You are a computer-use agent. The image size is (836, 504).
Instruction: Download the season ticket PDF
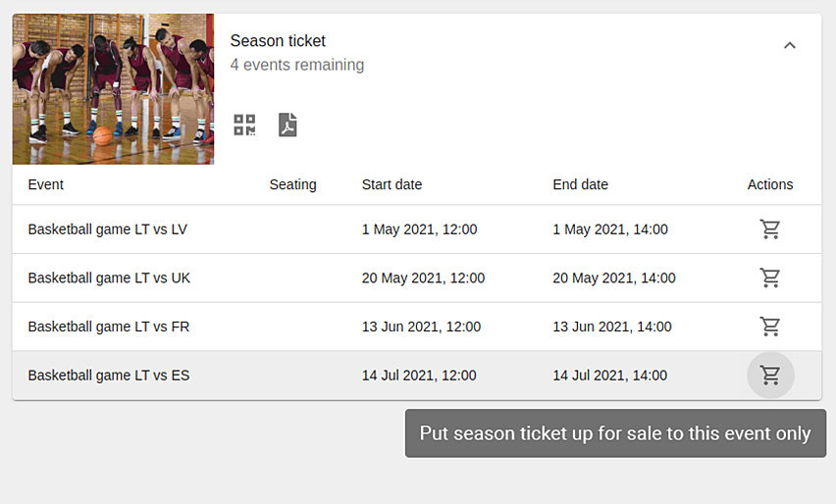point(287,126)
